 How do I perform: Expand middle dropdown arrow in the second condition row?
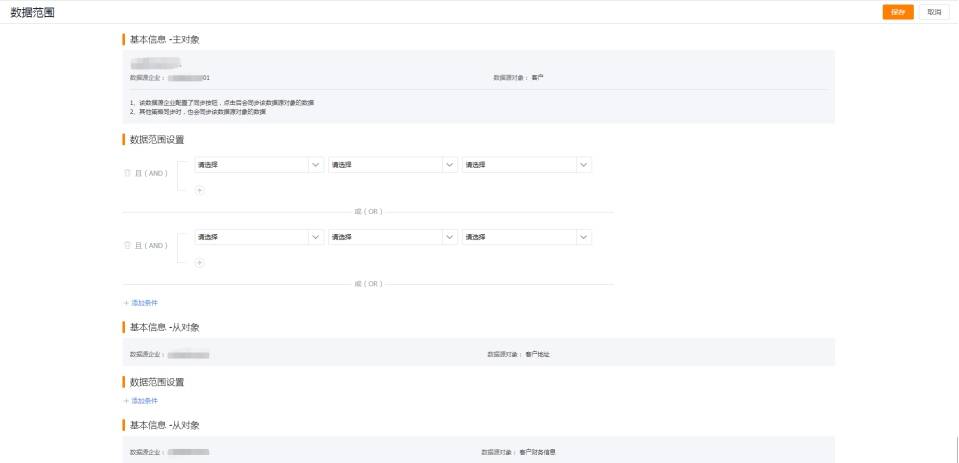tap(450, 237)
